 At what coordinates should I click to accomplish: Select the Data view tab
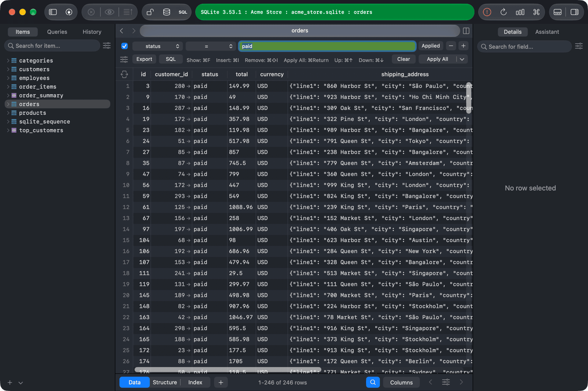pyautogui.click(x=135, y=382)
